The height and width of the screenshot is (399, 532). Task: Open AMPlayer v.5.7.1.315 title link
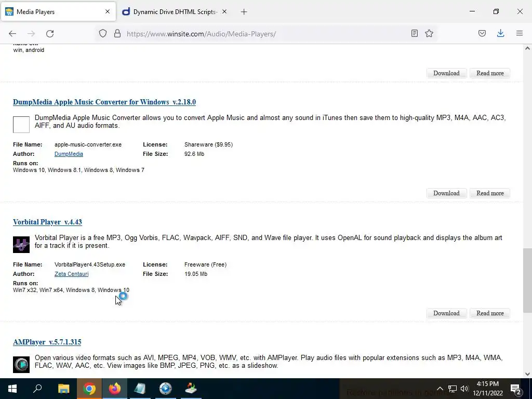pyautogui.click(x=47, y=342)
